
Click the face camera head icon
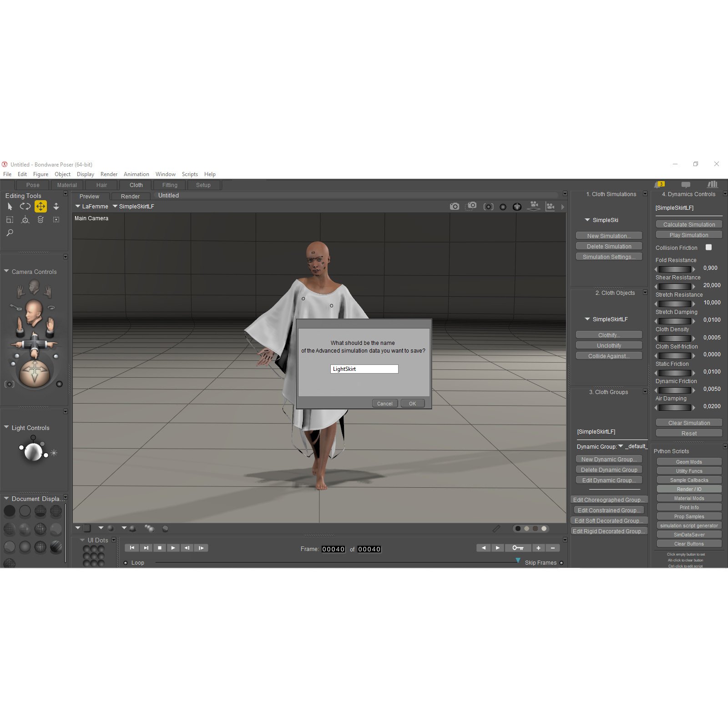tap(34, 287)
